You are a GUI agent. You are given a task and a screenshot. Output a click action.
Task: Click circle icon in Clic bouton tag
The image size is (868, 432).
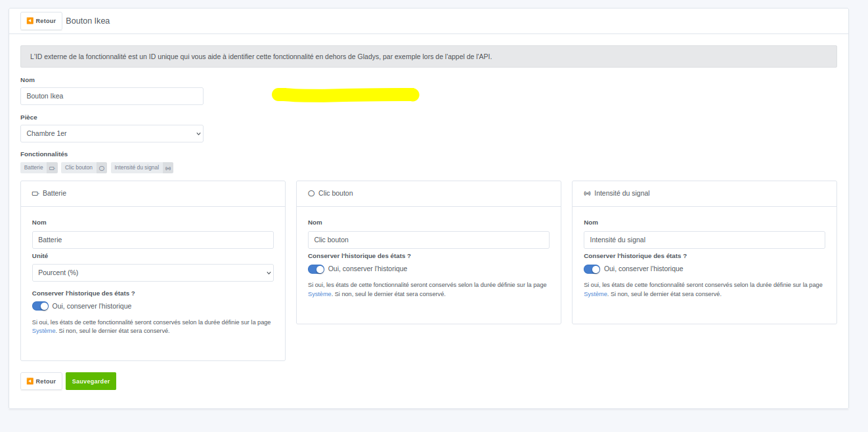click(x=102, y=168)
